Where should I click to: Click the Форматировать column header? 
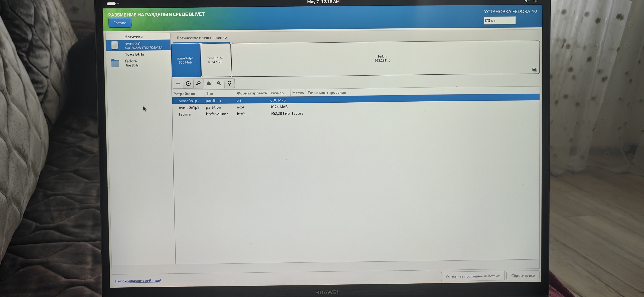coord(252,93)
